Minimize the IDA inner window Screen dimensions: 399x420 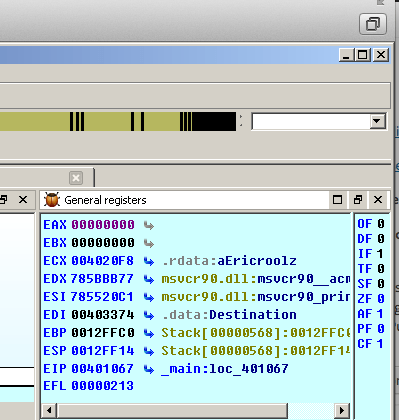click(x=346, y=55)
